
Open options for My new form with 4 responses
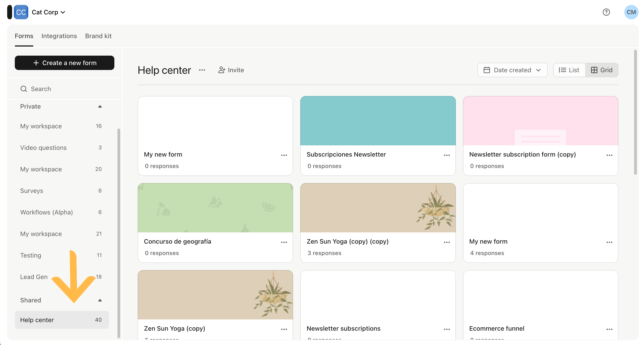(x=609, y=242)
